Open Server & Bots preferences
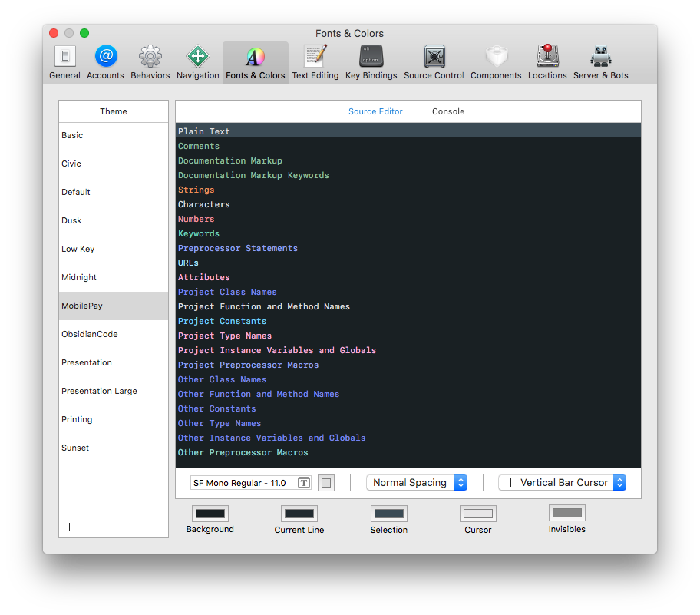Viewport: 700px width, 615px height. [x=601, y=62]
